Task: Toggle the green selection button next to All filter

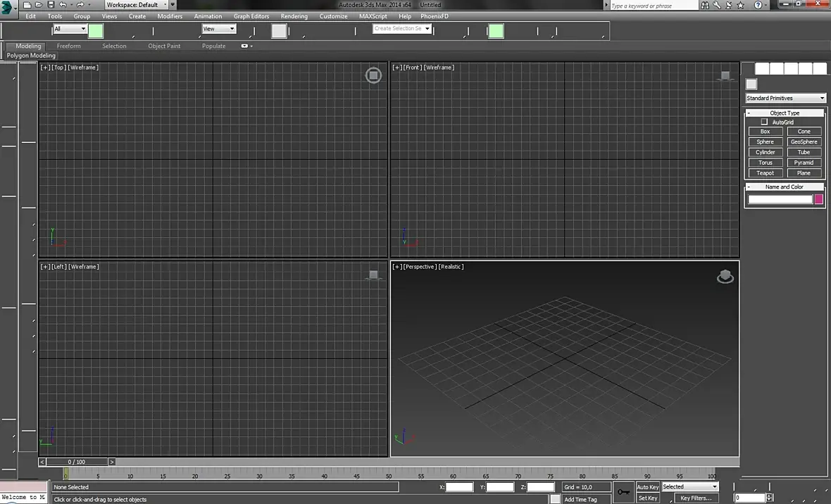Action: (96, 31)
